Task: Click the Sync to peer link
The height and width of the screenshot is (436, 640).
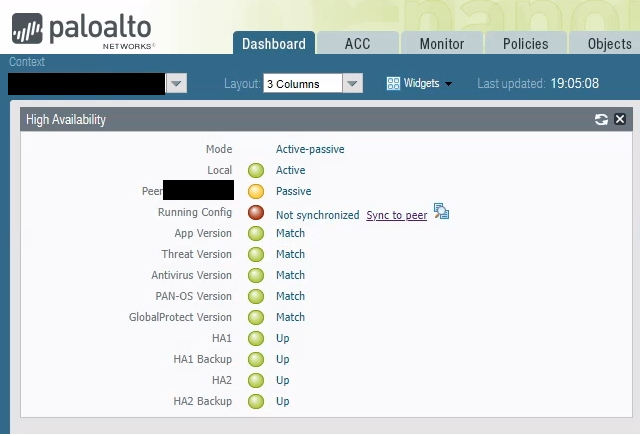Action: coord(396,215)
